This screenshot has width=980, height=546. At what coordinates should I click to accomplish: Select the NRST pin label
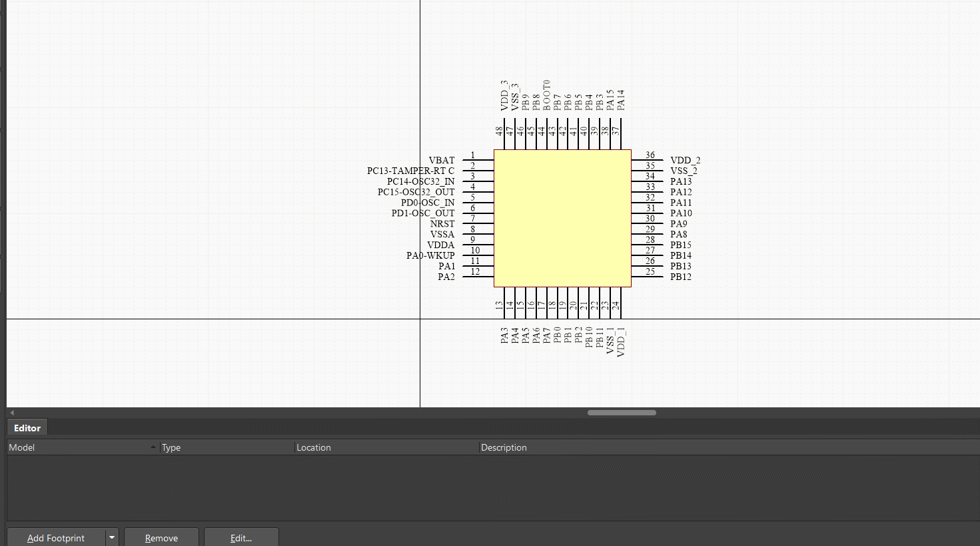click(x=442, y=224)
